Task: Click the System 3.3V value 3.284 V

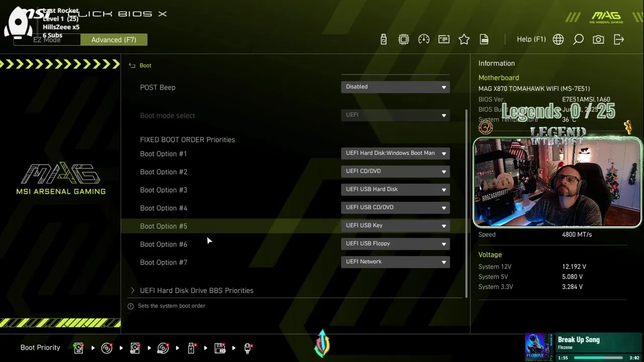Action: 572,287
